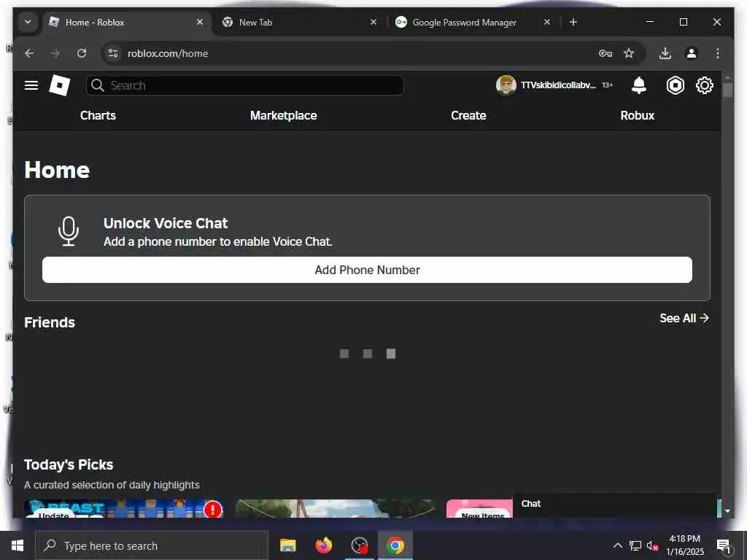
Task: Open a new Chrome tab with plus
Action: tap(573, 22)
